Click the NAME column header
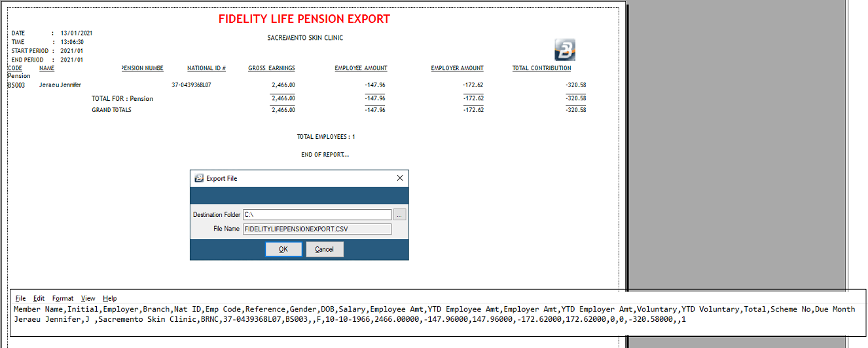 46,68
